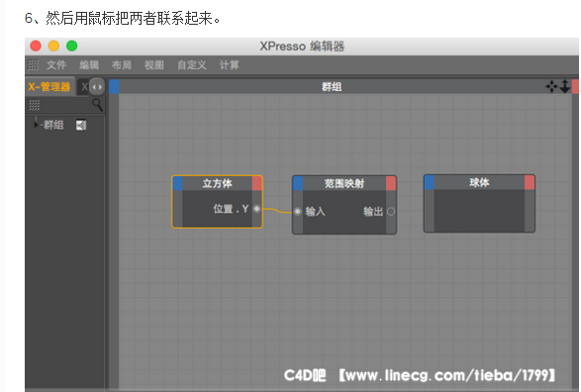Click the menu bar grip dots icon
Viewport: 581px width, 392px height.
[x=33, y=65]
